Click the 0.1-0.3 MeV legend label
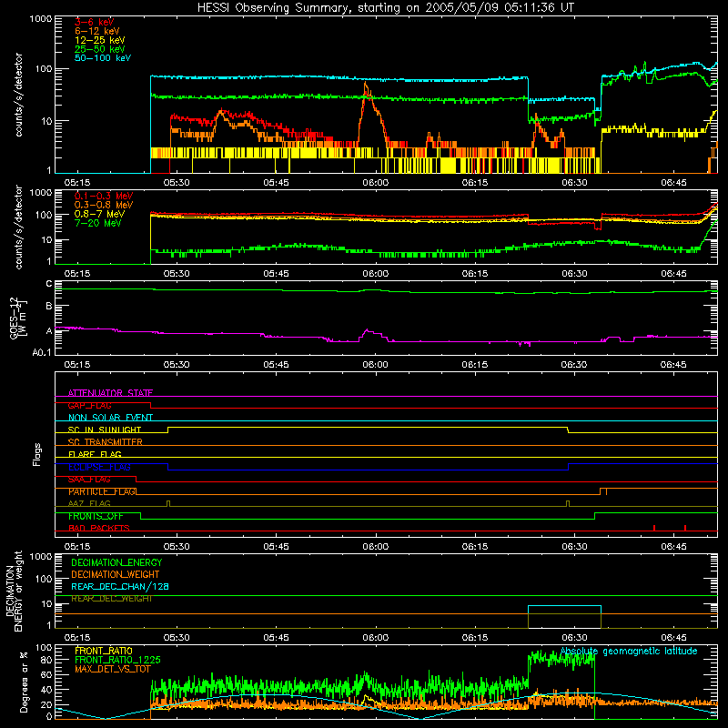 pyautogui.click(x=104, y=196)
